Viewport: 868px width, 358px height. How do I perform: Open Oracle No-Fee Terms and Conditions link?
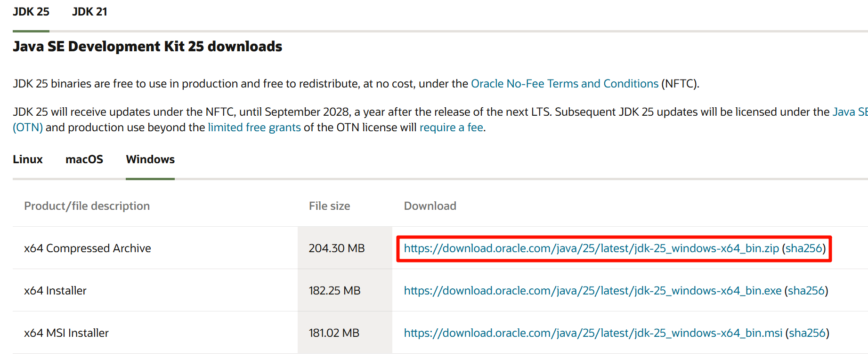tap(564, 84)
